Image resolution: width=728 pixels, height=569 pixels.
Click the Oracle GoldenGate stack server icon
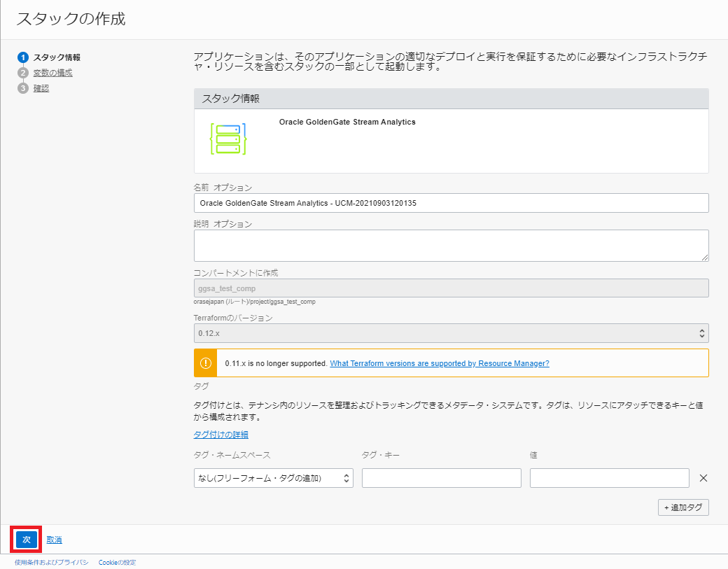point(228,139)
